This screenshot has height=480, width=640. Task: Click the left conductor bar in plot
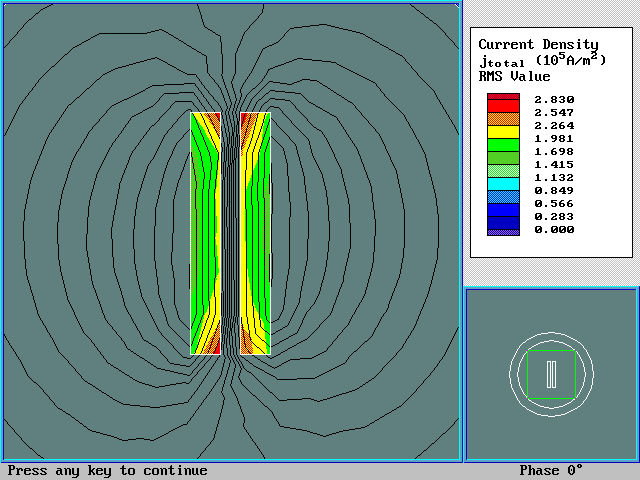(204, 233)
